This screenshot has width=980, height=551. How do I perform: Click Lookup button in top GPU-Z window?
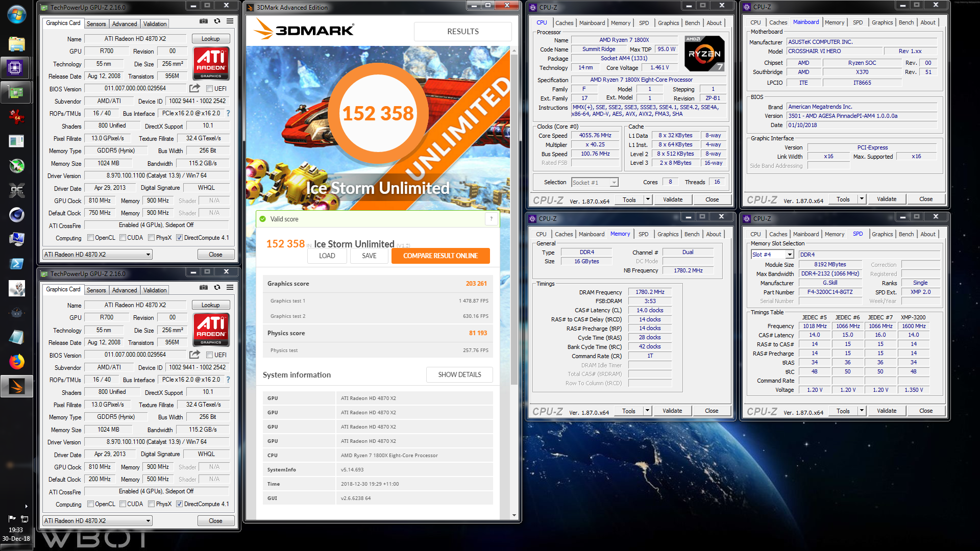click(211, 39)
